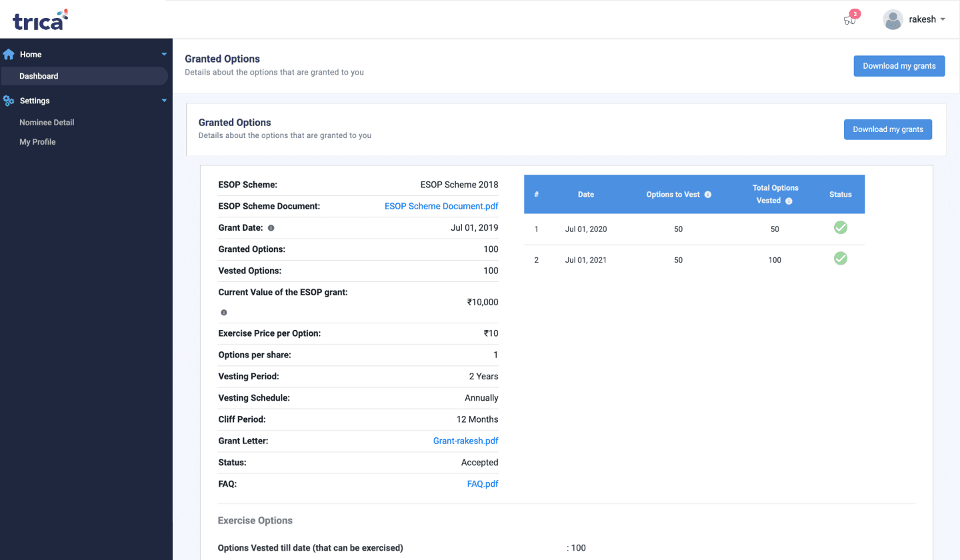Image resolution: width=960 pixels, height=560 pixels.
Task: Open the announcements megaphone notifications
Action: pyautogui.click(x=849, y=20)
